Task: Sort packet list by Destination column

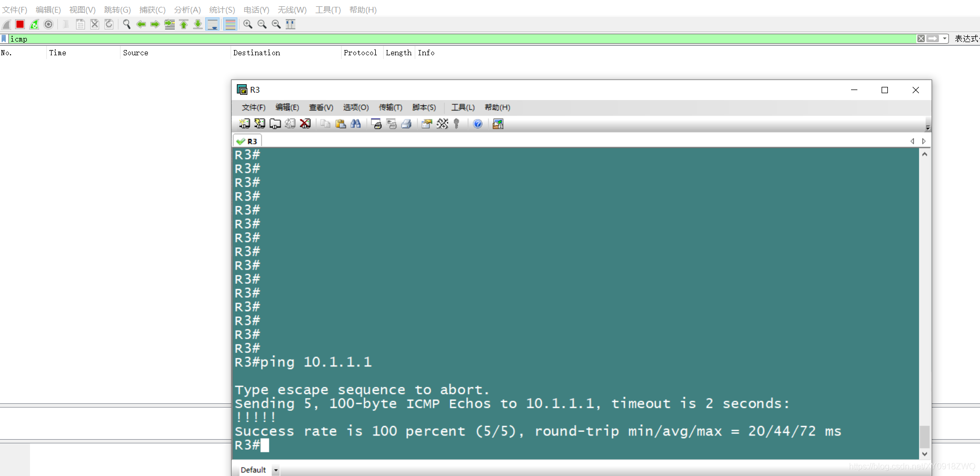Action: [286, 53]
